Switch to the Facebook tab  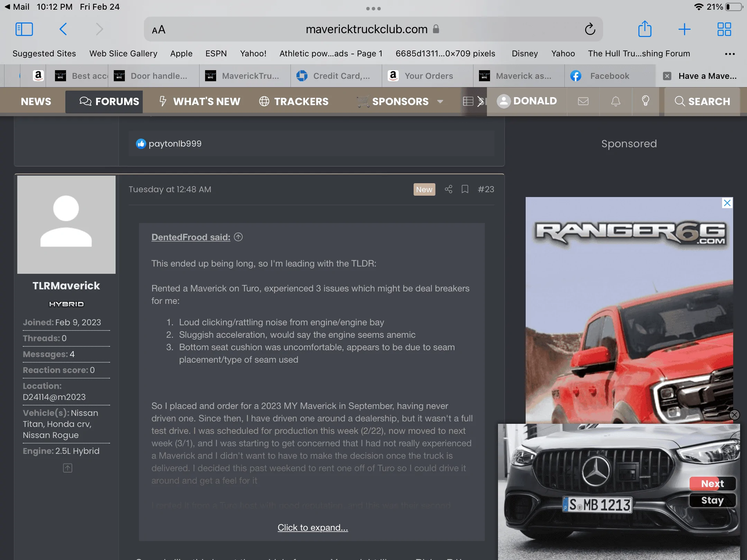click(x=610, y=76)
